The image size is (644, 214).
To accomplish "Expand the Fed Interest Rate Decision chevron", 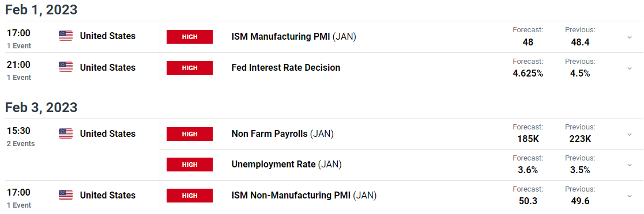I will tap(629, 68).
